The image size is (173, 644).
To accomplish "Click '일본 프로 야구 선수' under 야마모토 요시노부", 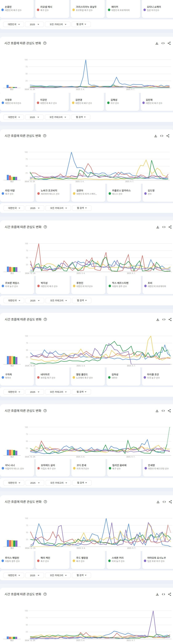I will pyautogui.click(x=156, y=561).
